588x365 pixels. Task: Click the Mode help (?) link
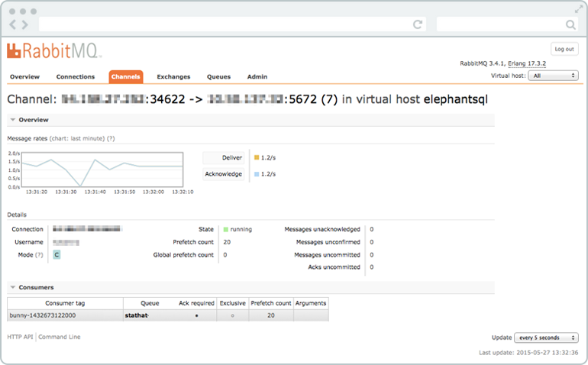39,255
